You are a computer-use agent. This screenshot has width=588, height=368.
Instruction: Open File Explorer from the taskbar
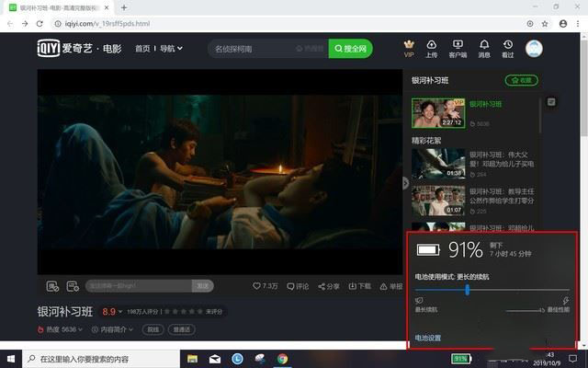(192, 359)
